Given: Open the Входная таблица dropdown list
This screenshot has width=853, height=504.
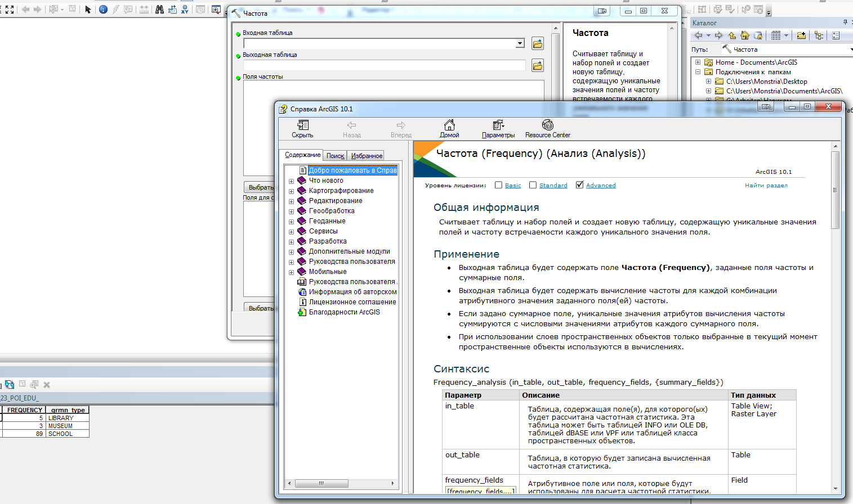Looking at the screenshot, I should click(520, 44).
